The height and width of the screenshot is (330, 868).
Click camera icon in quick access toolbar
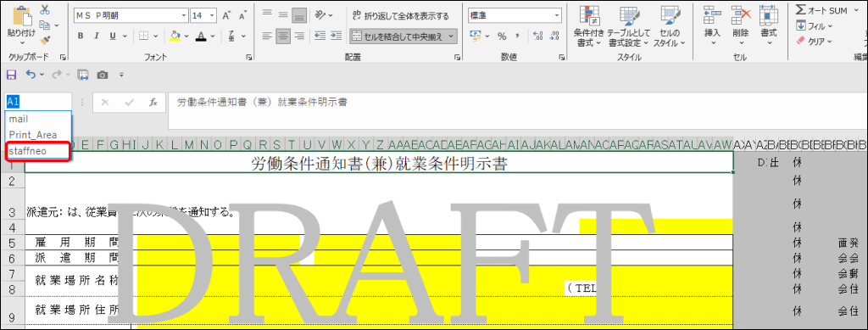103,75
